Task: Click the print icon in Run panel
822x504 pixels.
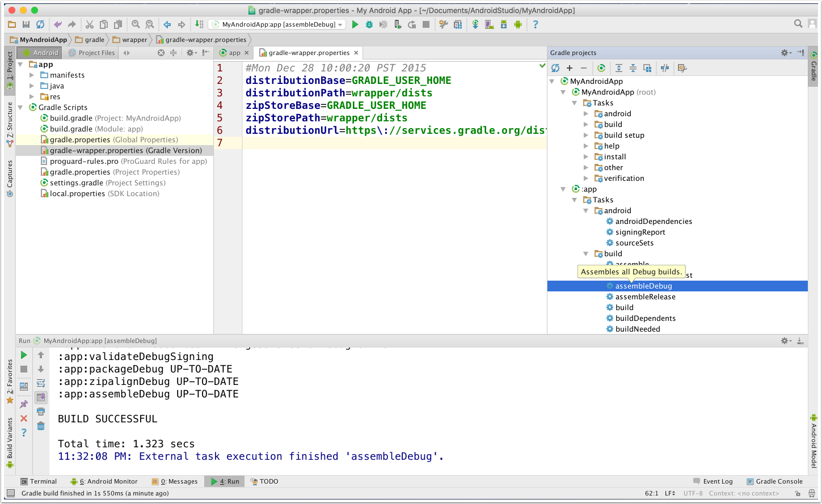Action: [x=41, y=412]
